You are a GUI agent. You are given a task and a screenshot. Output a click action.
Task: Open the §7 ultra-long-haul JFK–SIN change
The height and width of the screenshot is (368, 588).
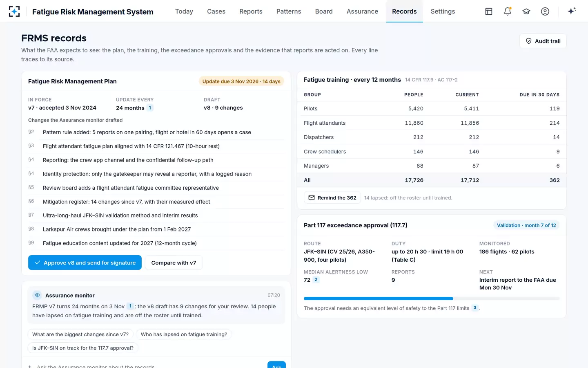pyautogui.click(x=156, y=215)
